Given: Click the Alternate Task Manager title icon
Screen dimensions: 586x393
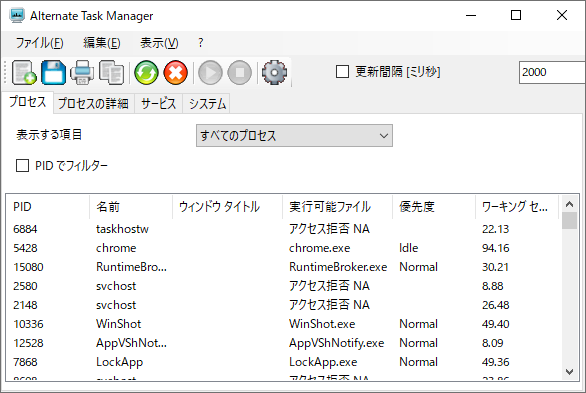Looking at the screenshot, I should (x=17, y=15).
